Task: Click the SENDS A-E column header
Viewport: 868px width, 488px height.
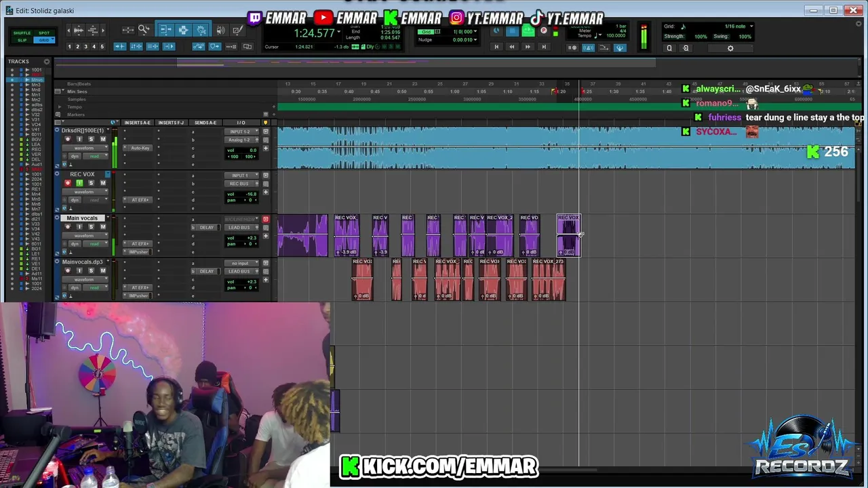Action: pos(205,123)
